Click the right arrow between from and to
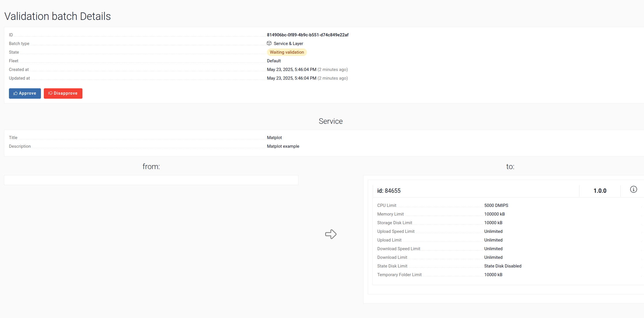This screenshot has height=318, width=644. coord(331,234)
